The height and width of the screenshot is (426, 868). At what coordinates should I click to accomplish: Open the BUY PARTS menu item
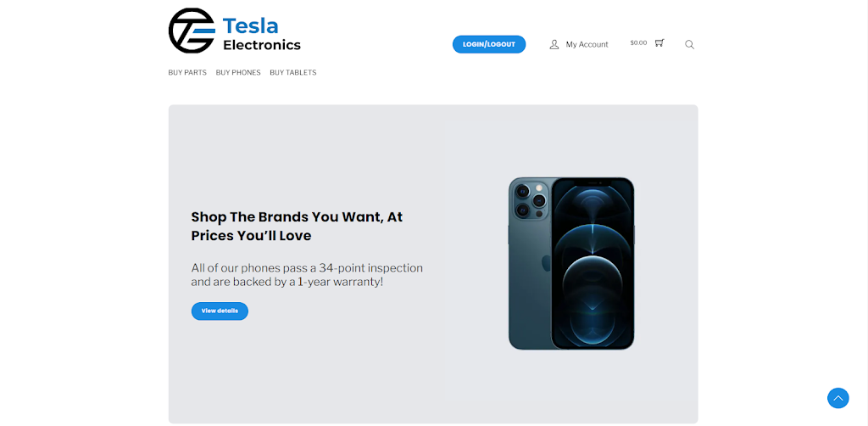coord(187,73)
